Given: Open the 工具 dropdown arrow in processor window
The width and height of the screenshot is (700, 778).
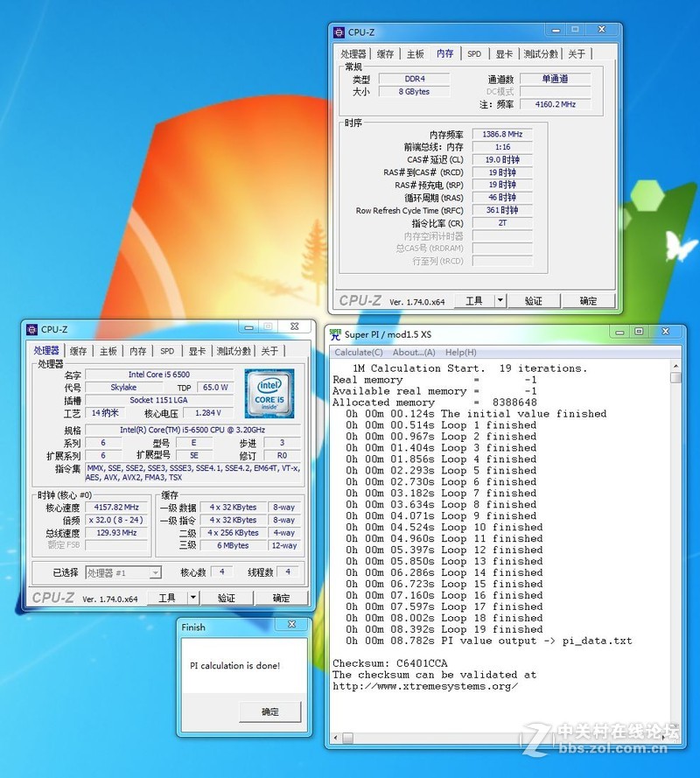Looking at the screenshot, I should (193, 598).
